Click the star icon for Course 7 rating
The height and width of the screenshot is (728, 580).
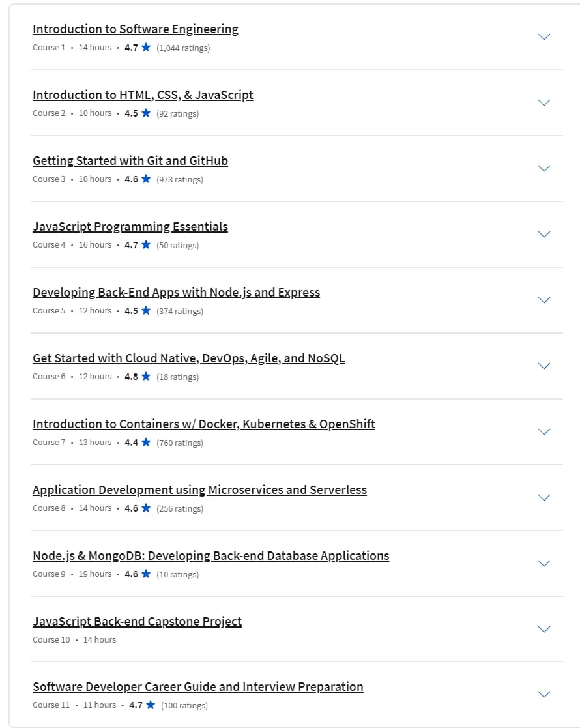click(146, 442)
